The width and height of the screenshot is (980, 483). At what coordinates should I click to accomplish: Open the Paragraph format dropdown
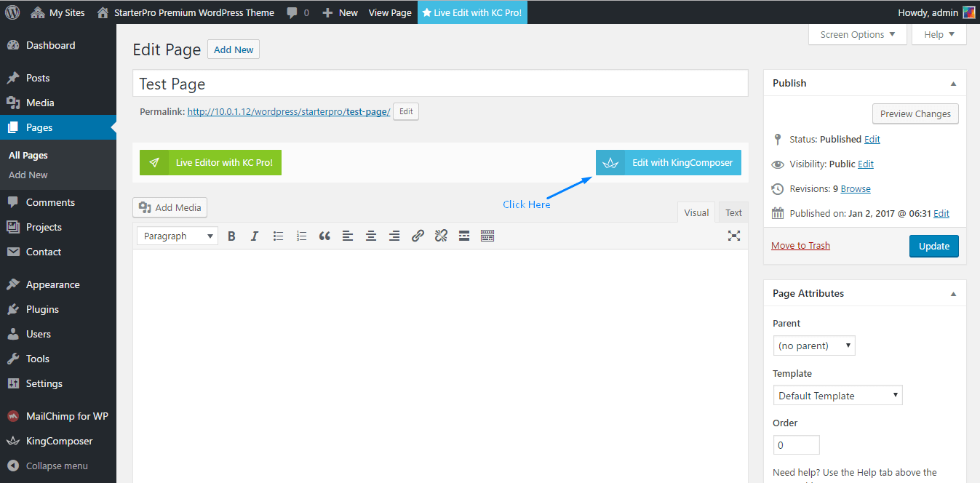pyautogui.click(x=178, y=236)
